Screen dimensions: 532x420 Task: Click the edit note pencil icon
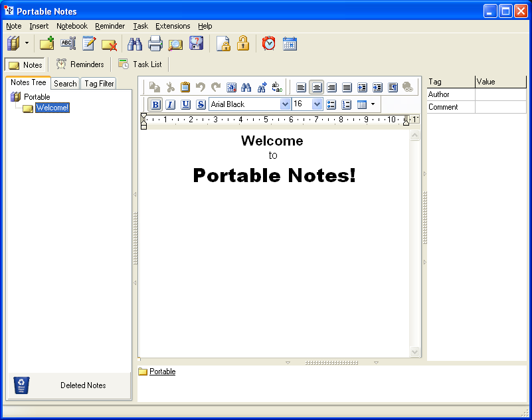point(89,43)
